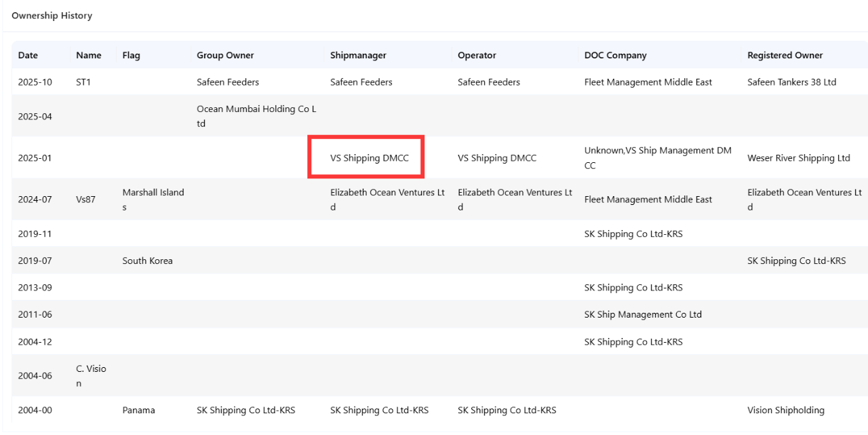
Task: Click the Vision Shipholding registered owner
Action: 785,411
